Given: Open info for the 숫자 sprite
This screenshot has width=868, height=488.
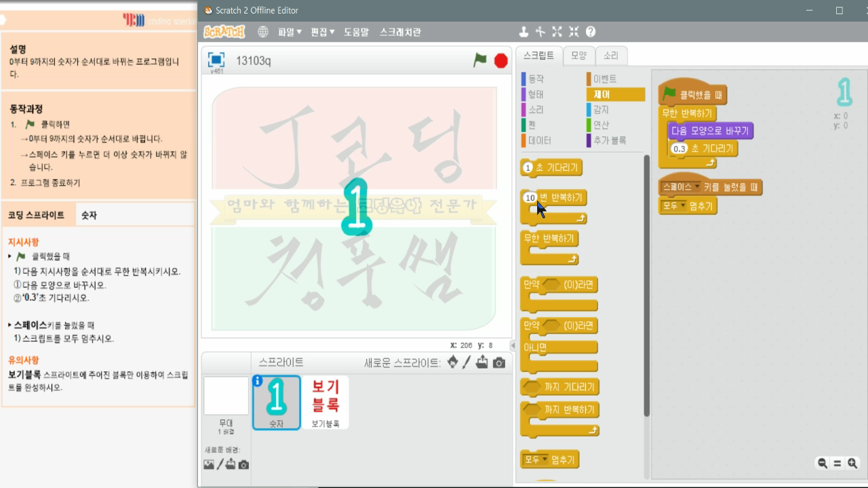Looking at the screenshot, I should (x=258, y=381).
